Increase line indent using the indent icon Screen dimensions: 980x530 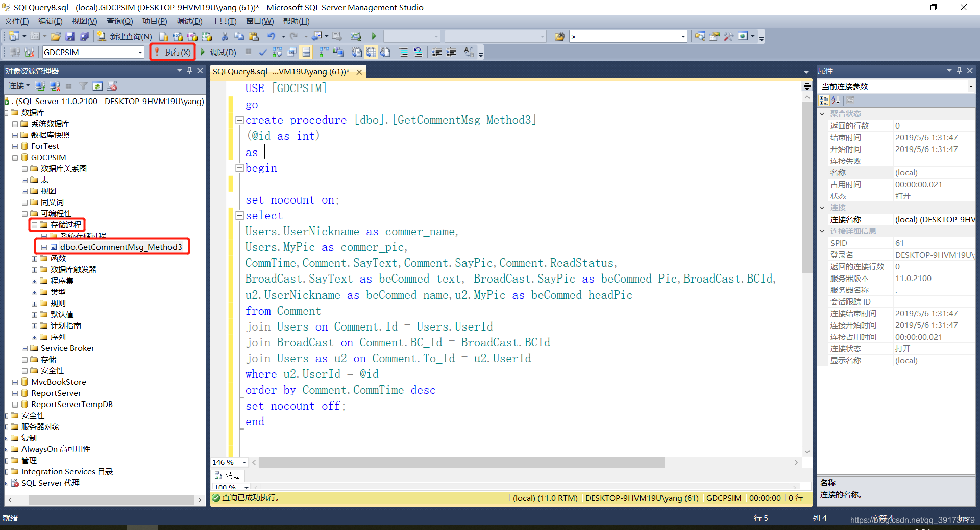pyautogui.click(x=451, y=52)
